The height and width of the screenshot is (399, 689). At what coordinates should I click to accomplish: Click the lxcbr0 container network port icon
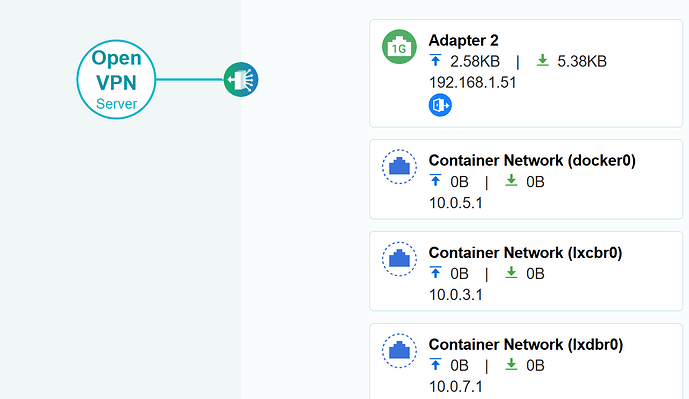pos(399,259)
